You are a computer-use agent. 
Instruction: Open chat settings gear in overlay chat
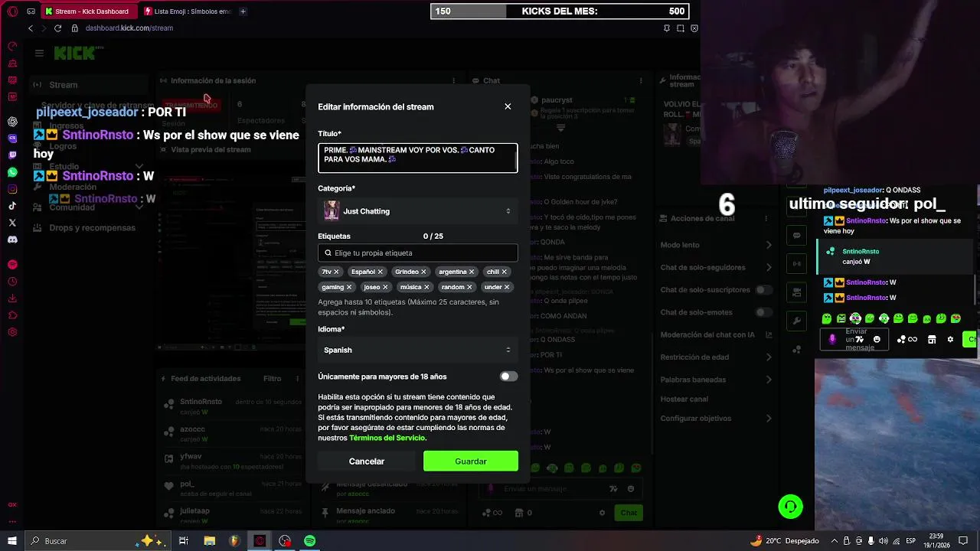click(951, 340)
